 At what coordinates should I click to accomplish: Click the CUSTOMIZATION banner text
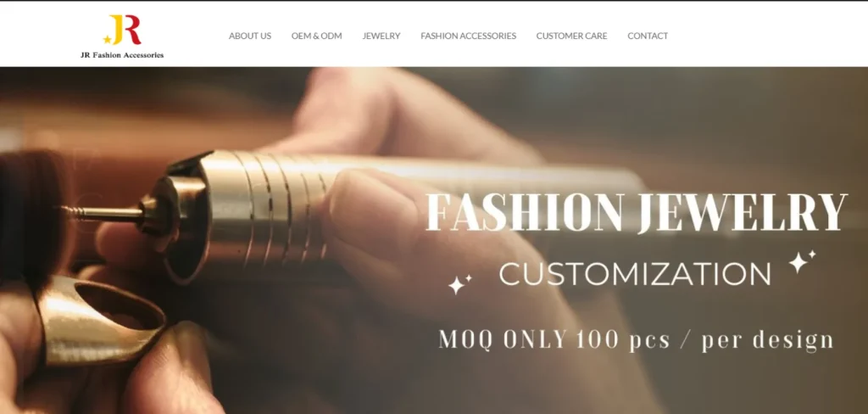pyautogui.click(x=635, y=274)
